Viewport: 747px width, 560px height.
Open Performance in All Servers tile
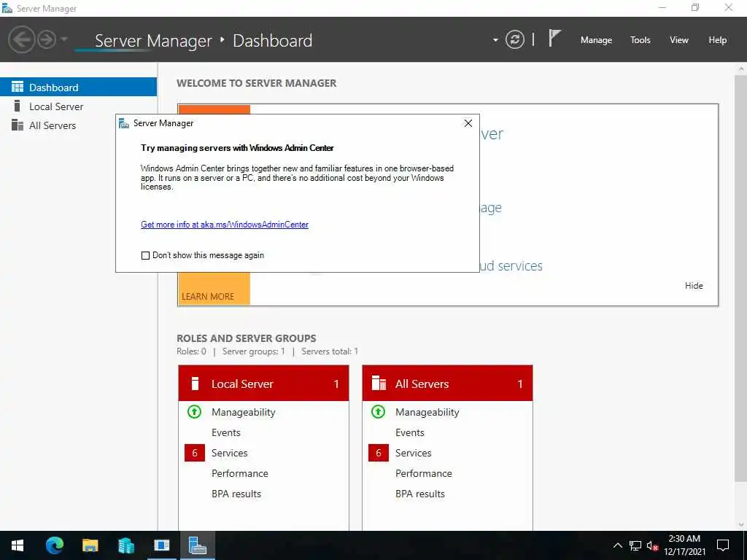point(424,473)
